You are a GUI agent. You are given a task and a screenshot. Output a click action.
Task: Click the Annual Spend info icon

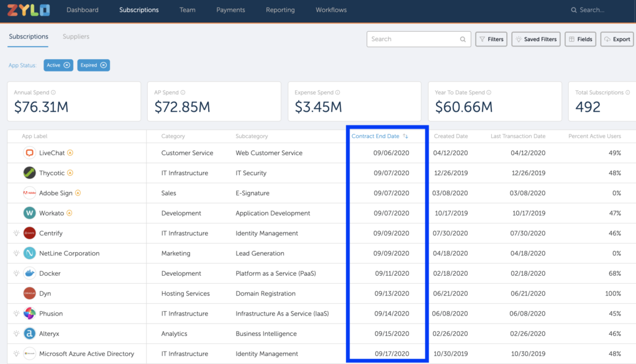click(53, 93)
